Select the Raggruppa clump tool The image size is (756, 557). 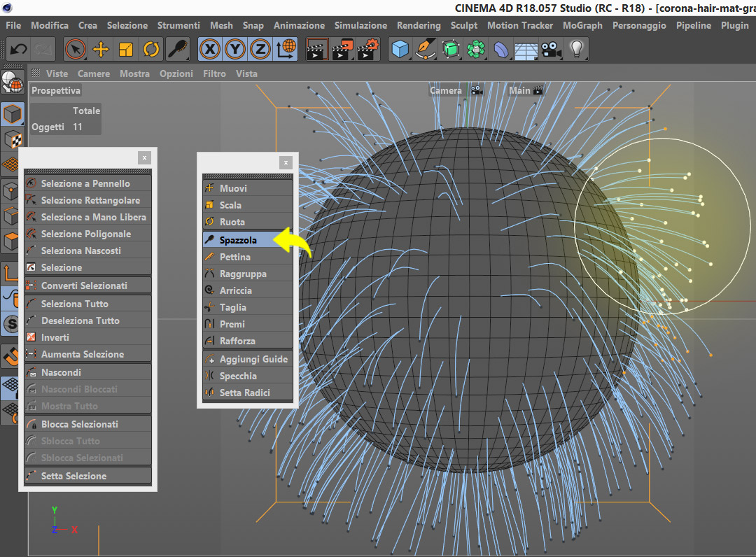[x=248, y=274]
